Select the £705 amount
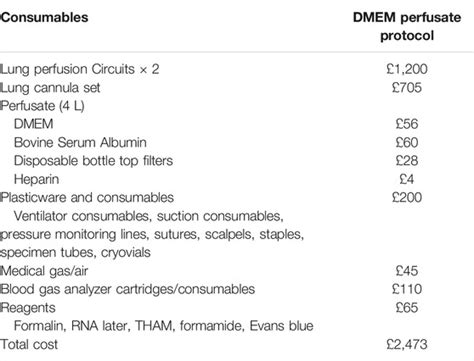 407,88
